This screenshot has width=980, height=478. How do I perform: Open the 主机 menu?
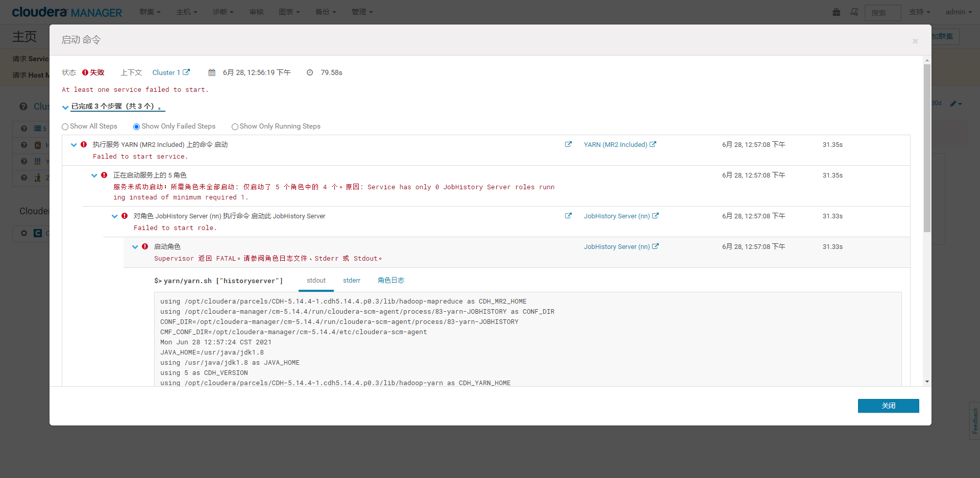coord(187,12)
